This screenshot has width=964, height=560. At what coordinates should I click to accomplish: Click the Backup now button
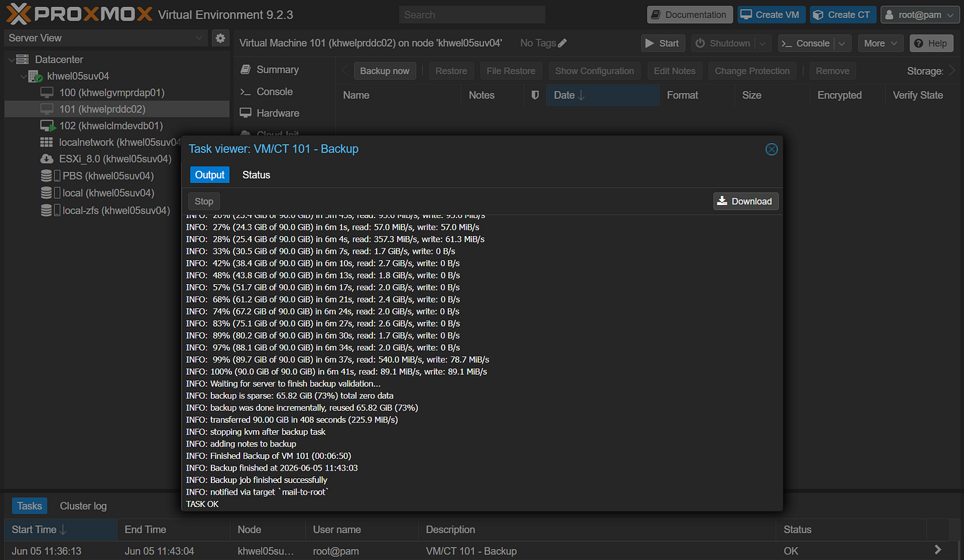[x=385, y=71]
